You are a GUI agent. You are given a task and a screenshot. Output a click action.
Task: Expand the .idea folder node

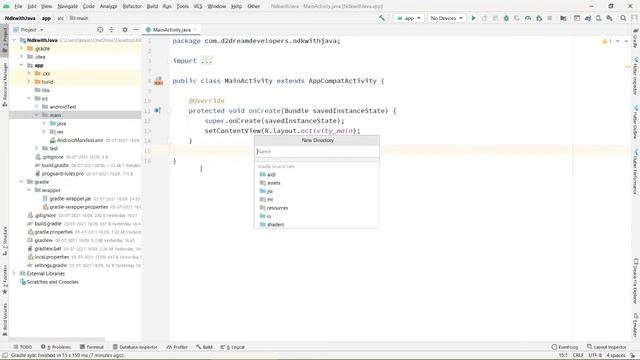click(22, 57)
